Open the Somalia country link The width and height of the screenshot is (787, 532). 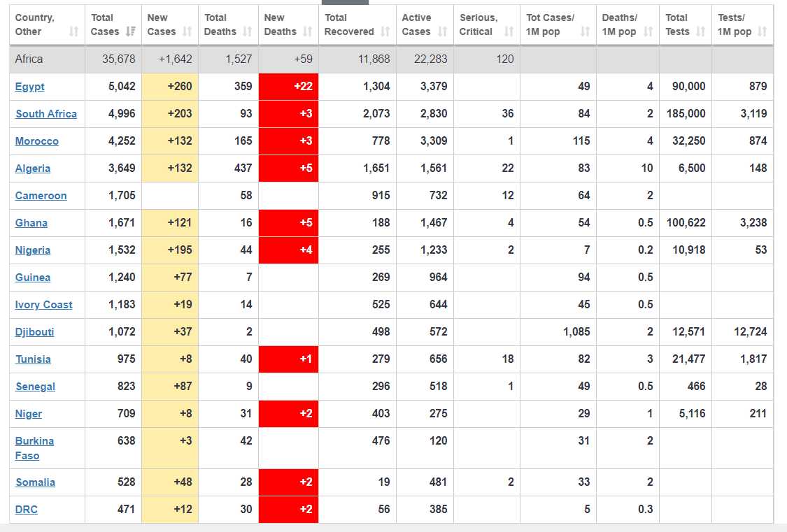pos(35,482)
